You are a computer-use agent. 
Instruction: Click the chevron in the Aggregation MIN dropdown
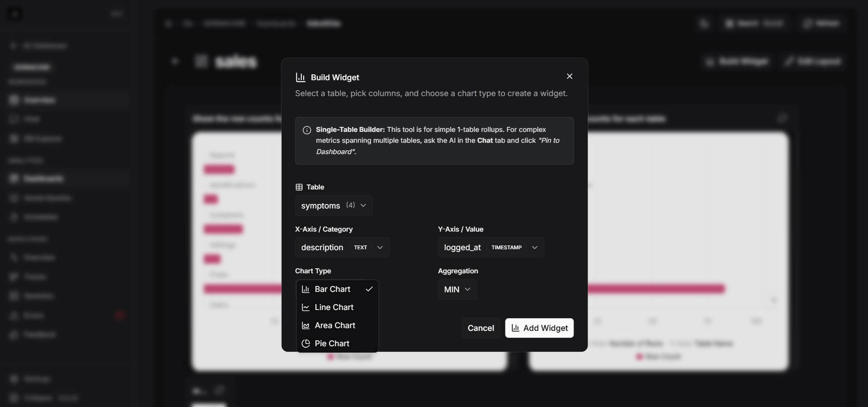coord(468,289)
